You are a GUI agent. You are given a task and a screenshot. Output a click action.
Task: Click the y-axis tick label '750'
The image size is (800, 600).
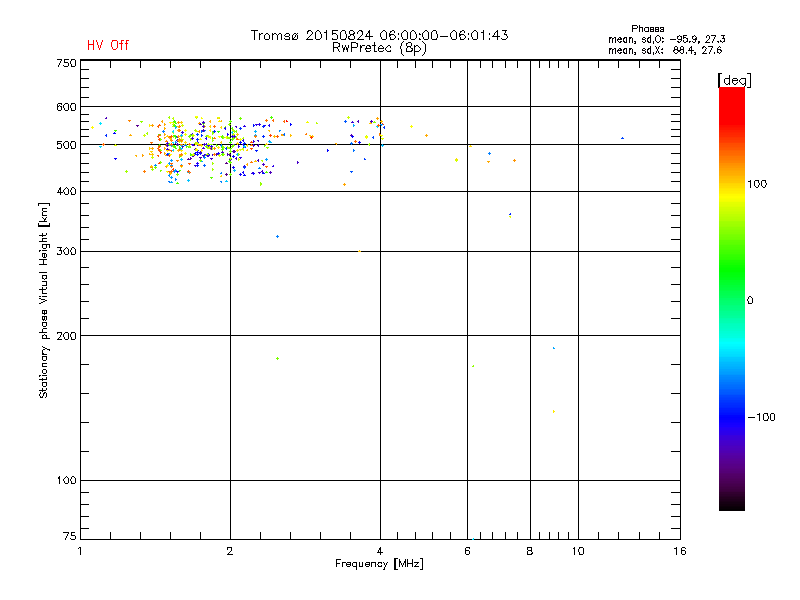[x=66, y=63]
